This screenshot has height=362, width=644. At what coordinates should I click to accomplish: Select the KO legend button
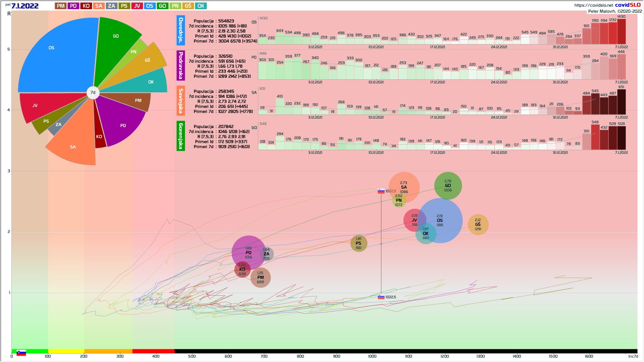tap(86, 6)
